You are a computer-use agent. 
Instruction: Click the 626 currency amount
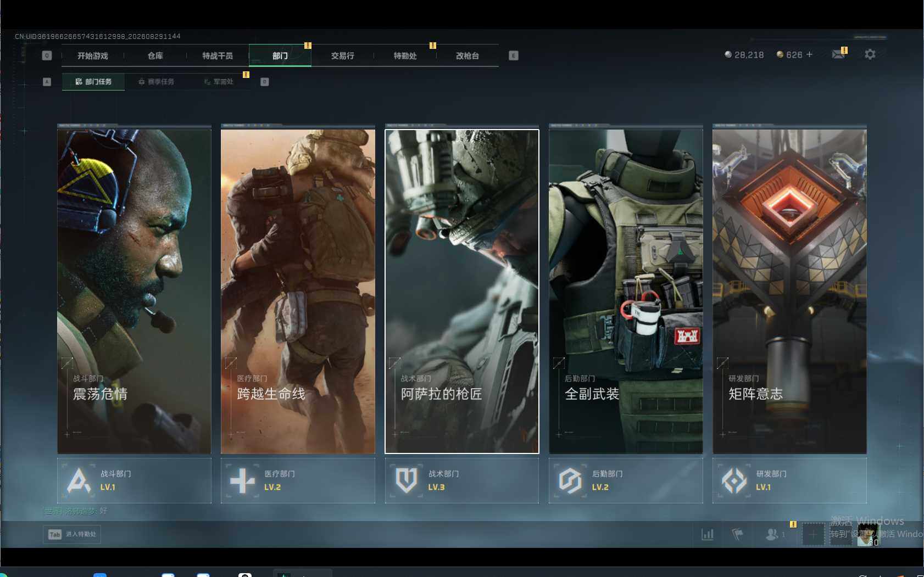tap(794, 55)
